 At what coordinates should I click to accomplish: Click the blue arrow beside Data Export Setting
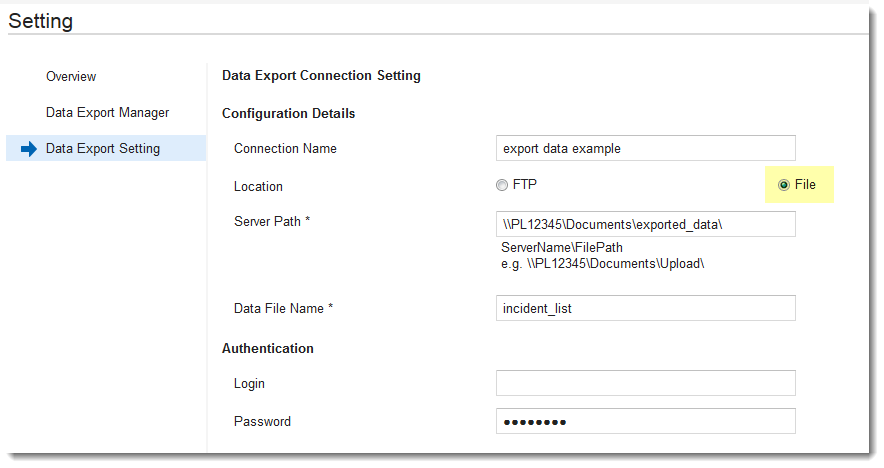pos(29,149)
